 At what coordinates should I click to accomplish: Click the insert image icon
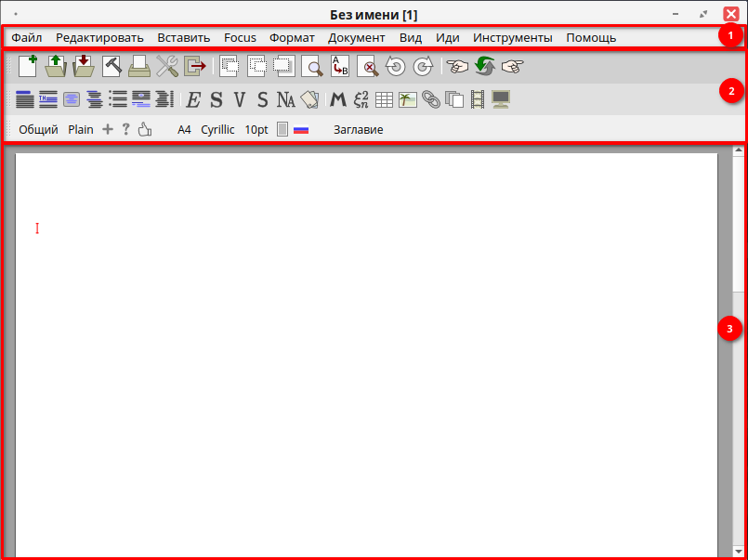pos(408,99)
